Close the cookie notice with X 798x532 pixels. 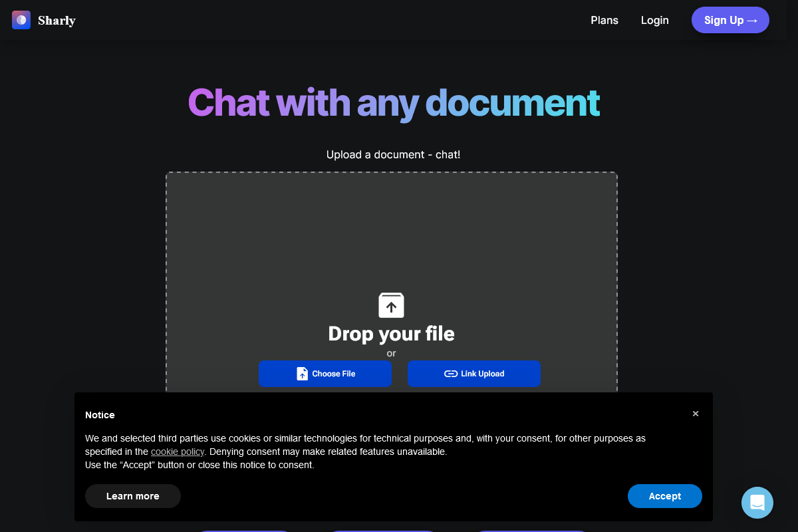(x=696, y=414)
